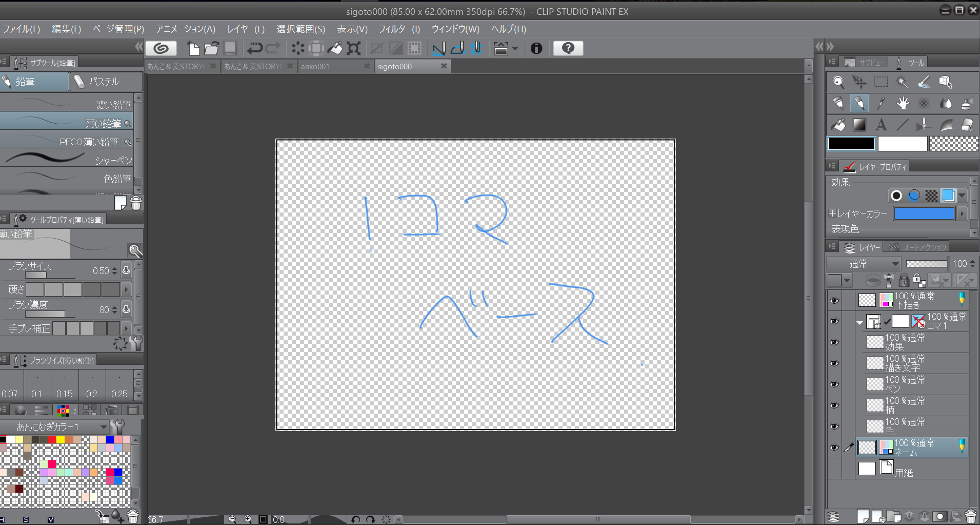The height and width of the screenshot is (525, 980).
Task: Expand the 硬さ hardness options arrow
Action: tap(126, 289)
